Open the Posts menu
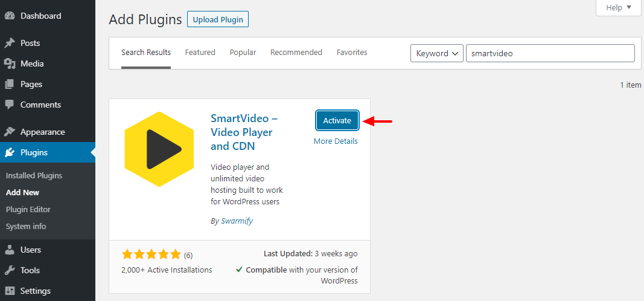This screenshot has width=644, height=301. 48,43
